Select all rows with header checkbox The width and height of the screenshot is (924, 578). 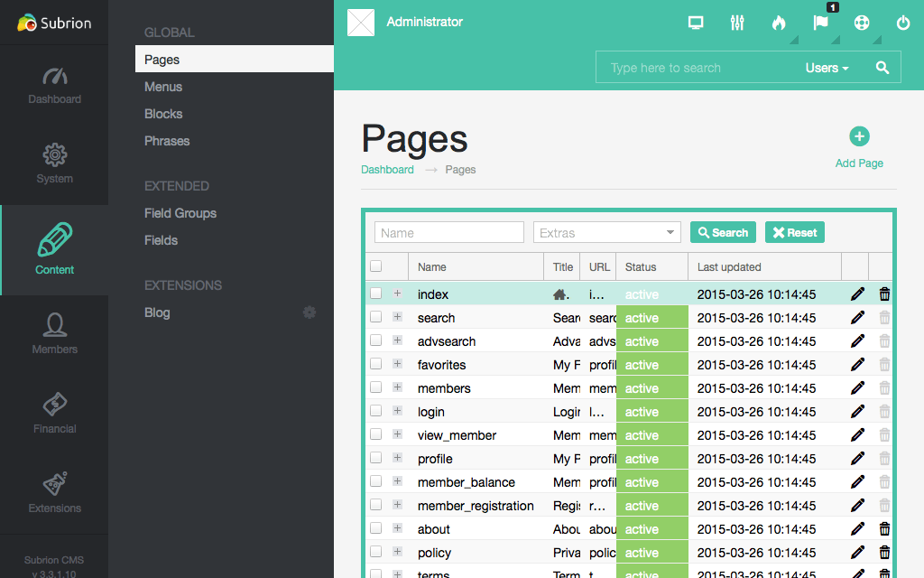(x=376, y=266)
